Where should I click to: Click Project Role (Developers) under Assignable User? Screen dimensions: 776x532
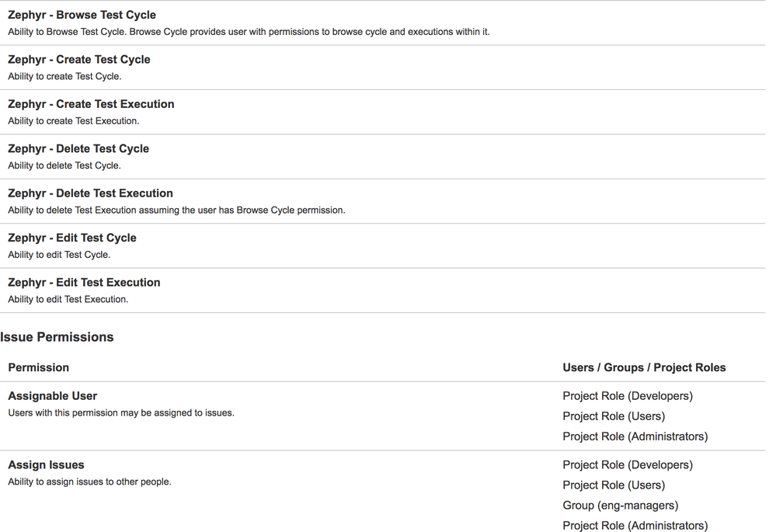(x=628, y=396)
